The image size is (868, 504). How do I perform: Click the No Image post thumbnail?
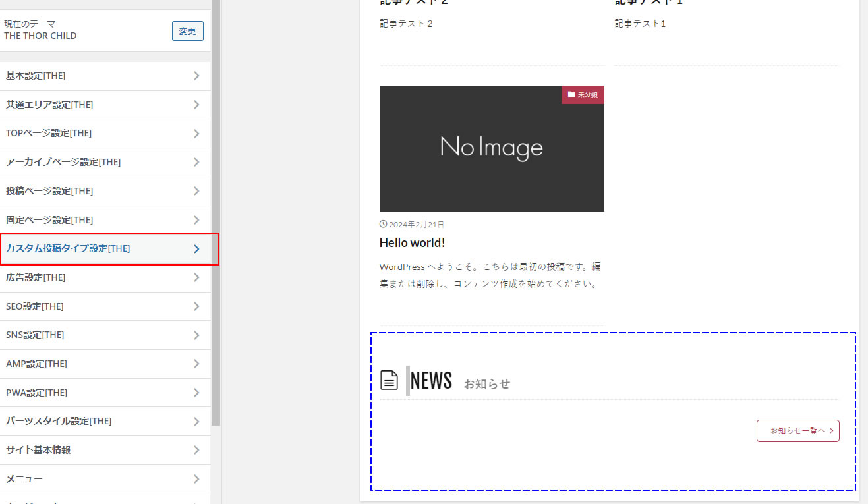coord(492,149)
